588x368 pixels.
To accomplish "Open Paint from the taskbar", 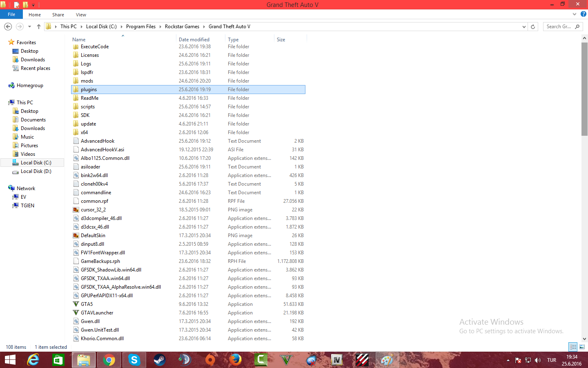I will (387, 360).
